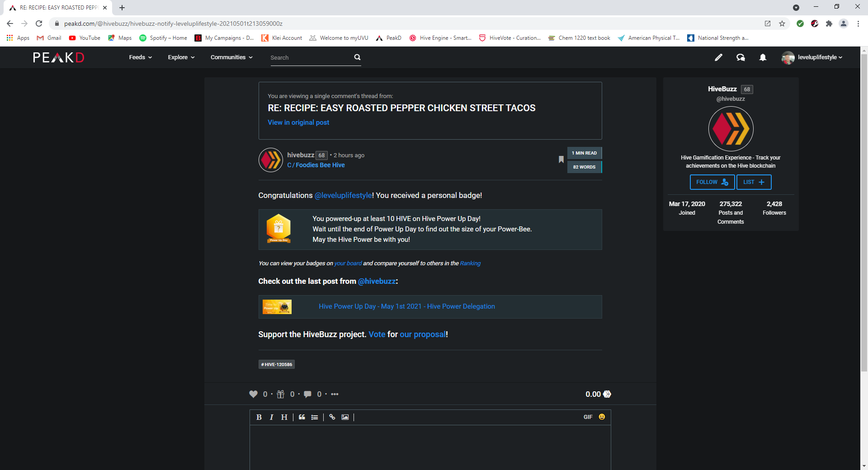Click inside the search input field
868x470 pixels.
click(x=307, y=57)
